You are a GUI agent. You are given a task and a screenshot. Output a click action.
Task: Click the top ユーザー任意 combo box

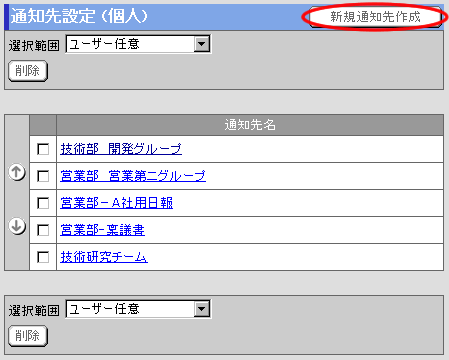tap(138, 44)
